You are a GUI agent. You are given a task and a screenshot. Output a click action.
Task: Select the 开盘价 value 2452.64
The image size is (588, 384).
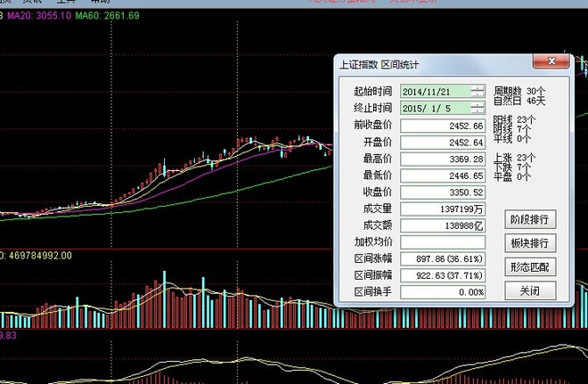(443, 143)
